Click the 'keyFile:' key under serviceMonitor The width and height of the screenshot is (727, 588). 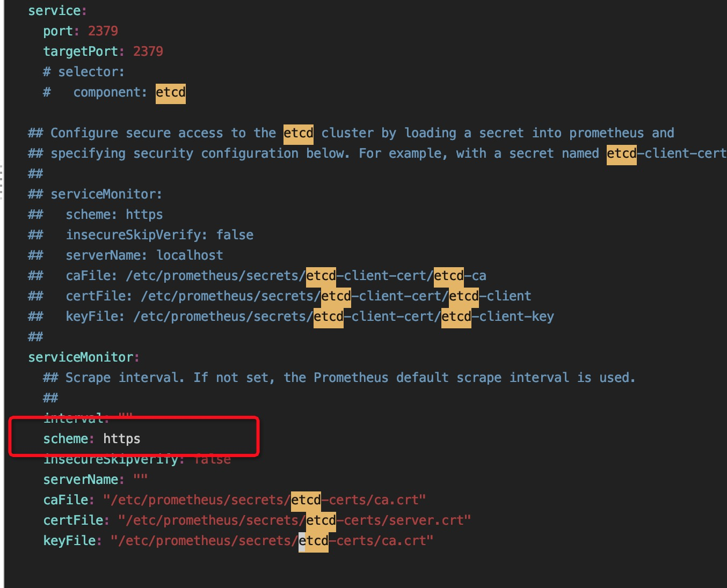click(x=72, y=541)
